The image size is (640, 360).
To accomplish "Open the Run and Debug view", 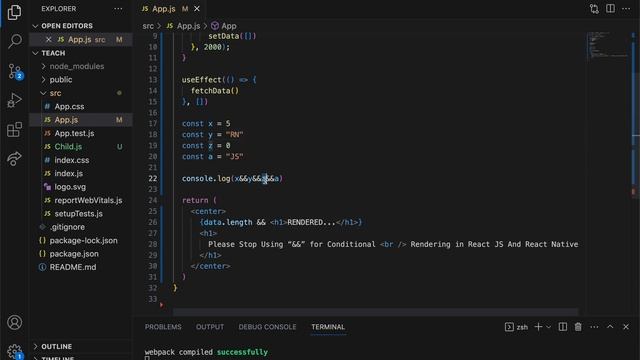I will 15,100.
